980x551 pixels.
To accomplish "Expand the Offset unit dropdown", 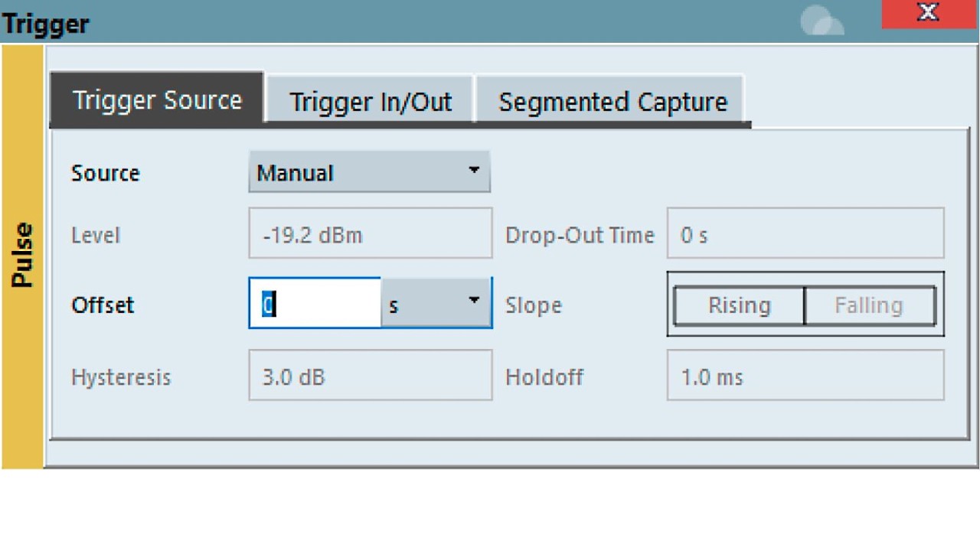I will pyautogui.click(x=436, y=304).
